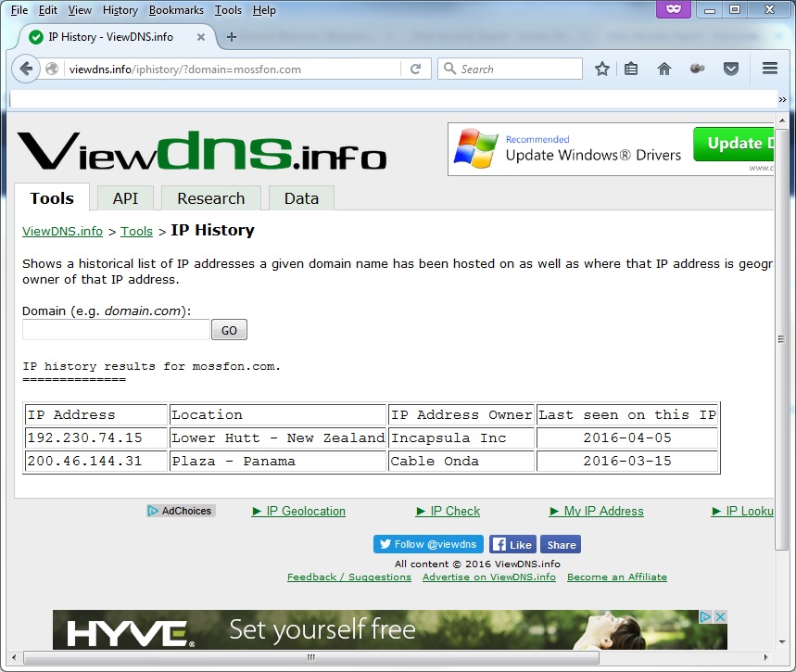Open the Feedback / Suggestions link
The image size is (796, 672).
click(348, 577)
